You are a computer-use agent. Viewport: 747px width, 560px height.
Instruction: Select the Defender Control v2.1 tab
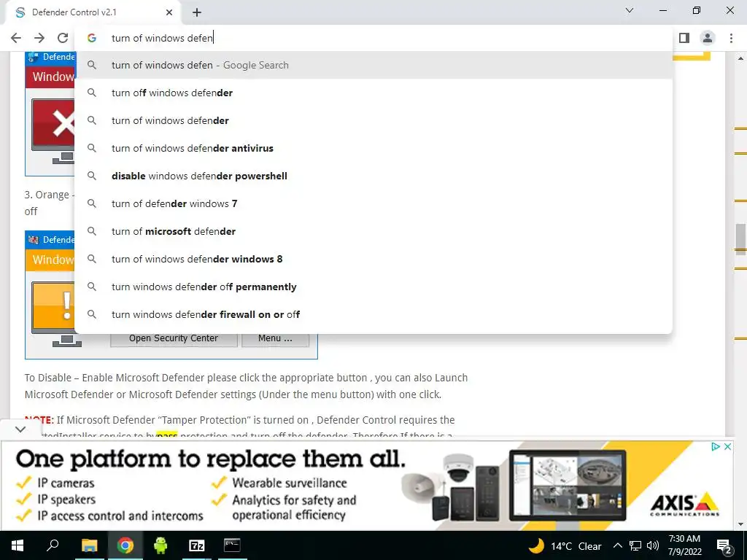coord(93,12)
